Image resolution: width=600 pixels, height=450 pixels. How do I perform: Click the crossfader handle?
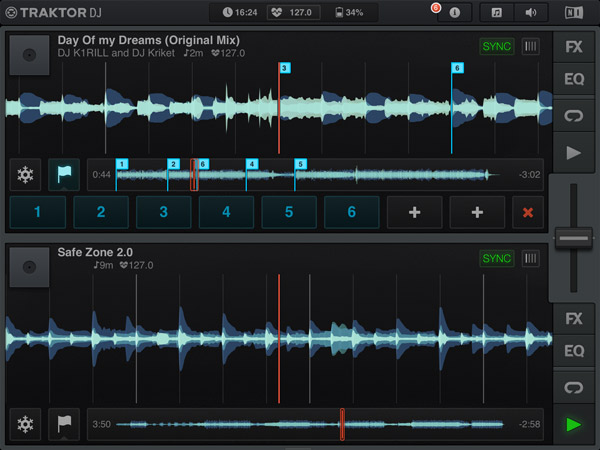point(574,238)
